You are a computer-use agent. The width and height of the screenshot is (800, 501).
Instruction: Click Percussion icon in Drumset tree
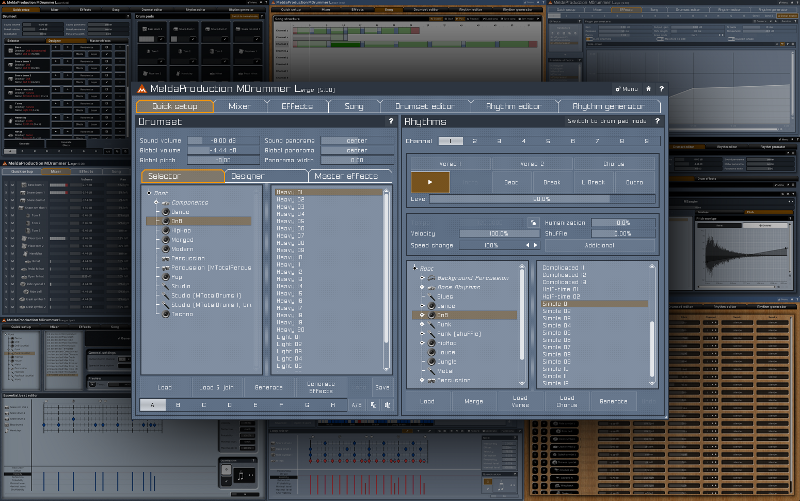click(166, 259)
